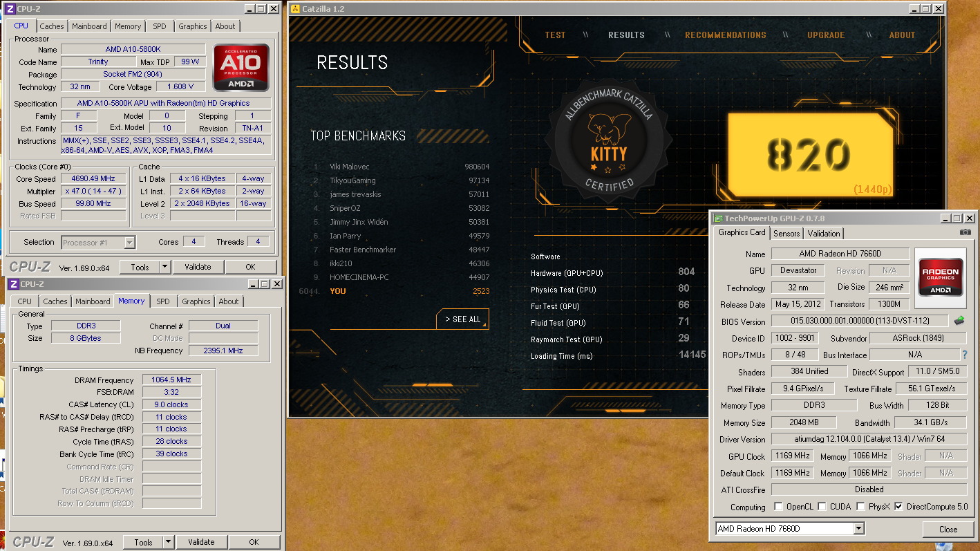Click the Raymarch Test (GPU) result row
Screen dimensions: 980x551
[x=610, y=339]
